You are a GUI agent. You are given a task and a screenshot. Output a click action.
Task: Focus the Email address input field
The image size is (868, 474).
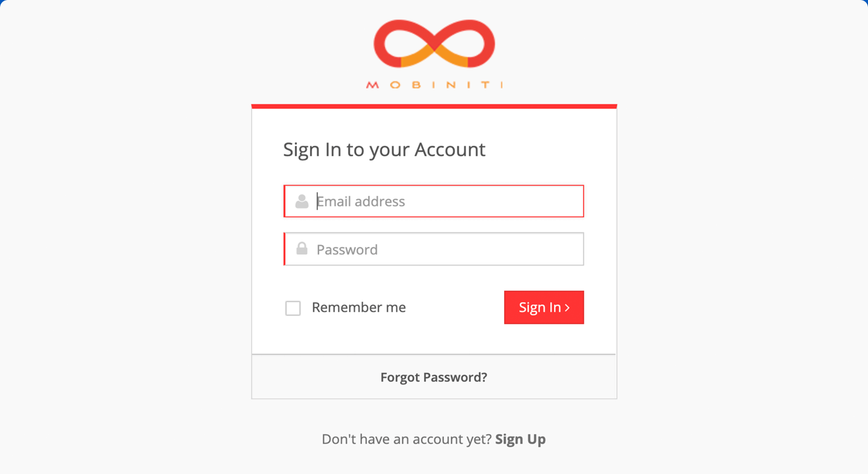point(434,201)
